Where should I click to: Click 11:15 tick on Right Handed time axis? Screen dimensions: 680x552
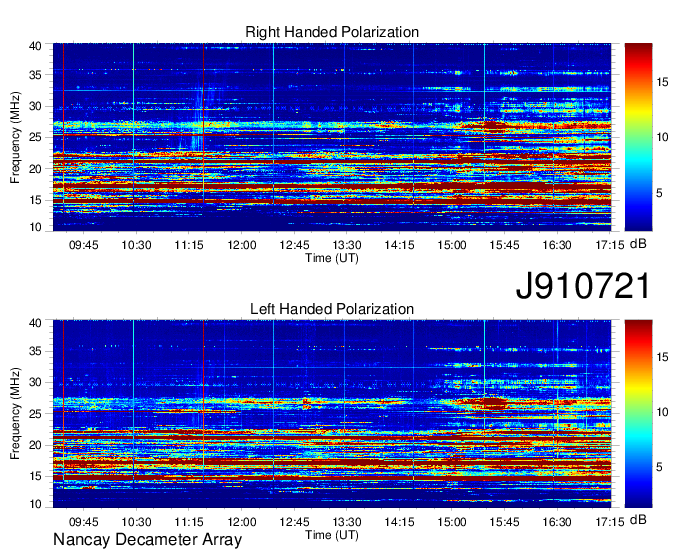[x=189, y=245]
